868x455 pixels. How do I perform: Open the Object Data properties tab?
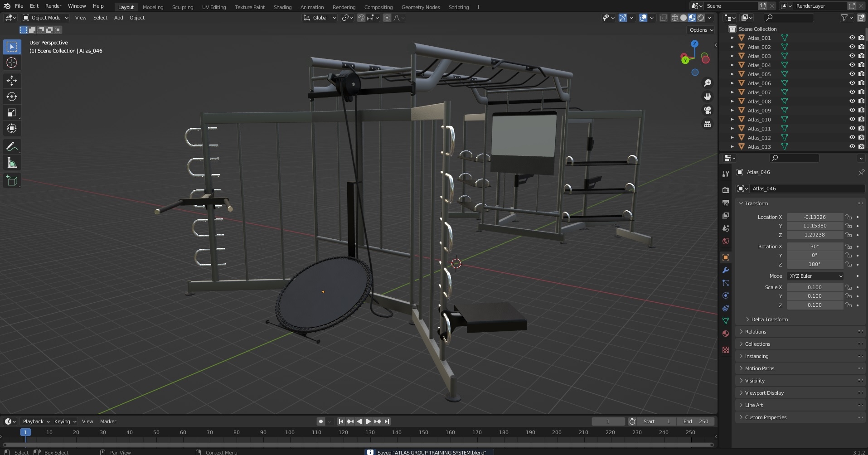pos(726,321)
